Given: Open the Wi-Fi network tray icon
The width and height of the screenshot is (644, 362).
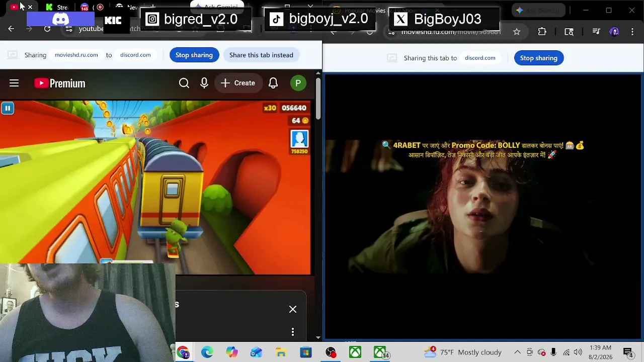Looking at the screenshot, I should tap(567, 352).
